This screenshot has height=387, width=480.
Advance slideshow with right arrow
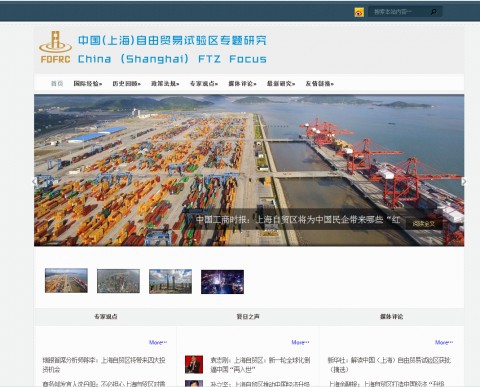pyautogui.click(x=463, y=181)
